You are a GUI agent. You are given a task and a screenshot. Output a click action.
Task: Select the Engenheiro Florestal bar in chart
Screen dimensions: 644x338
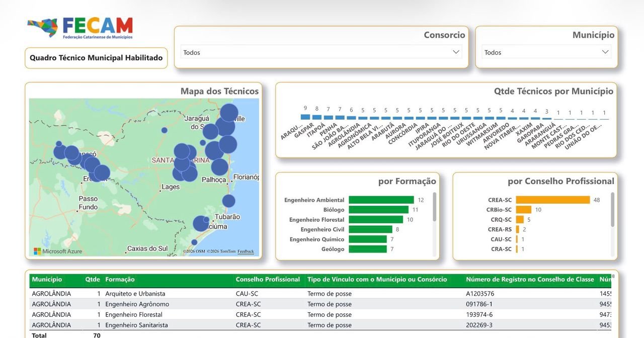[x=376, y=219]
